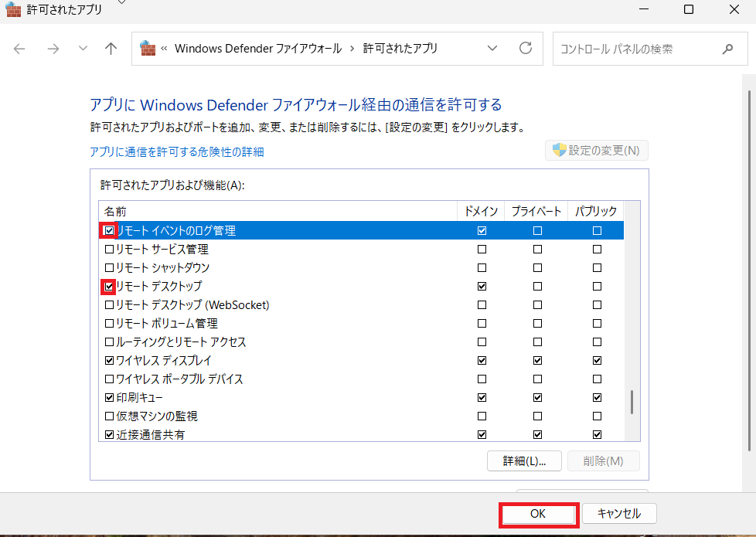The height and width of the screenshot is (537, 756).
Task: Click the キャンセル button
Action: 619,513
